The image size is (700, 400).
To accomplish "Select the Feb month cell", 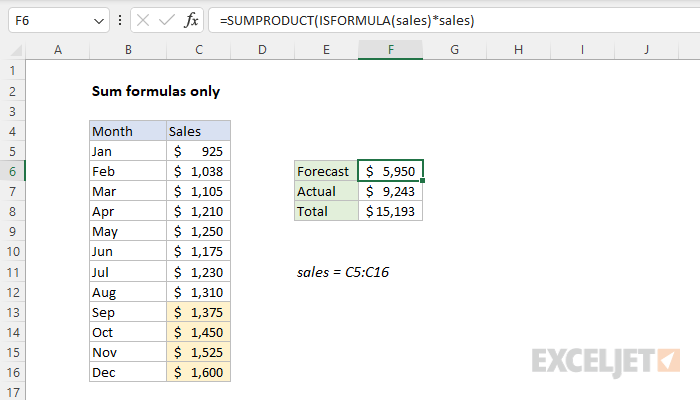I will click(x=128, y=171).
